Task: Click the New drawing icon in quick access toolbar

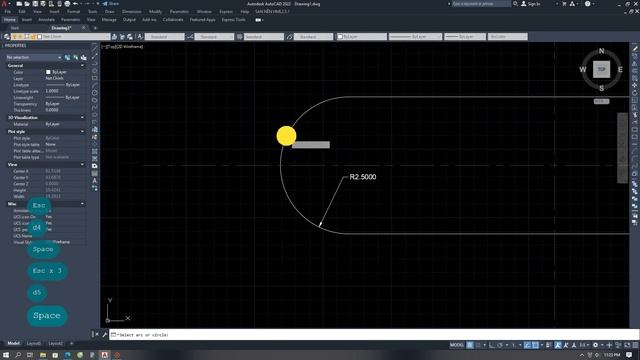Action: (19, 4)
